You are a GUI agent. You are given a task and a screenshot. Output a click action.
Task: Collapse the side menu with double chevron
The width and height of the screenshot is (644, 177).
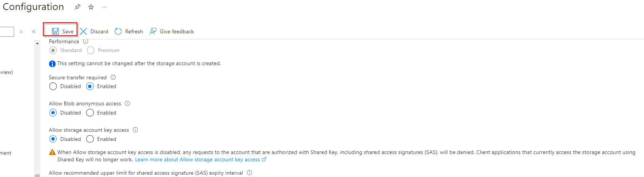click(34, 31)
